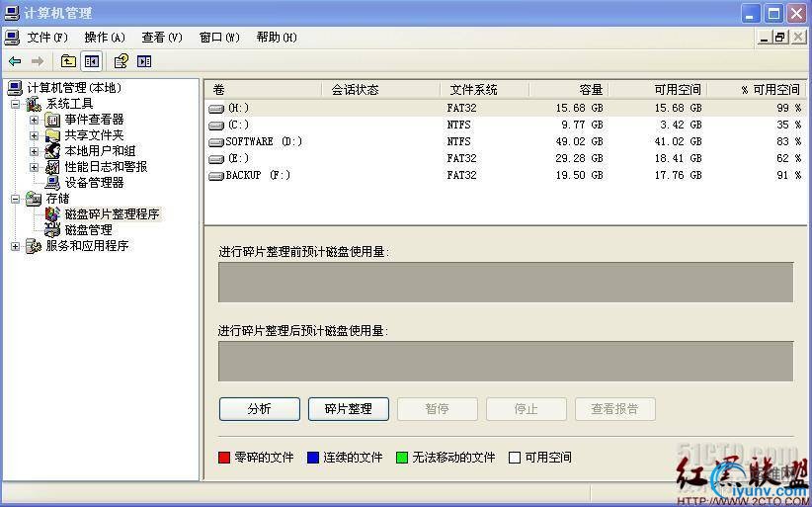Click the title bar application icon
Screen dimensions: 812x507
(12, 13)
